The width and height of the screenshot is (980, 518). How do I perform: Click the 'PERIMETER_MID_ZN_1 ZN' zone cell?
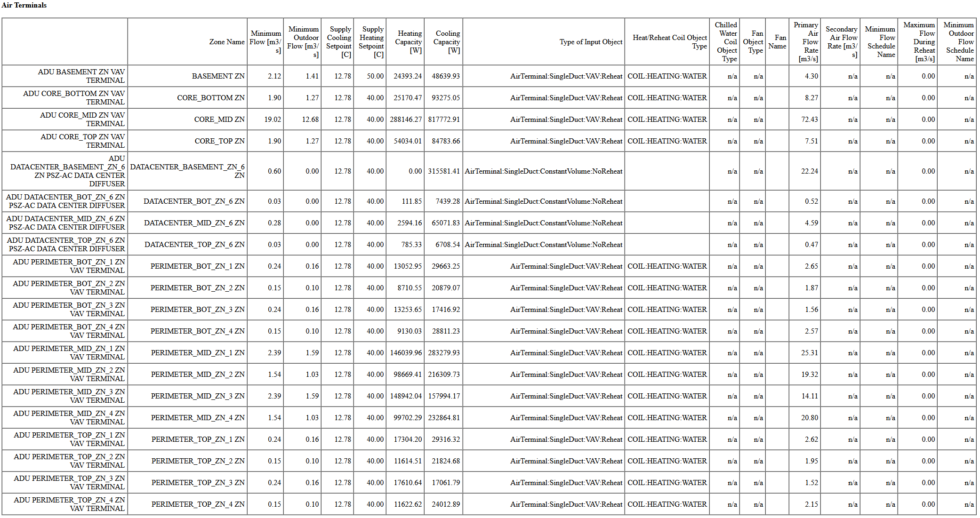[198, 353]
